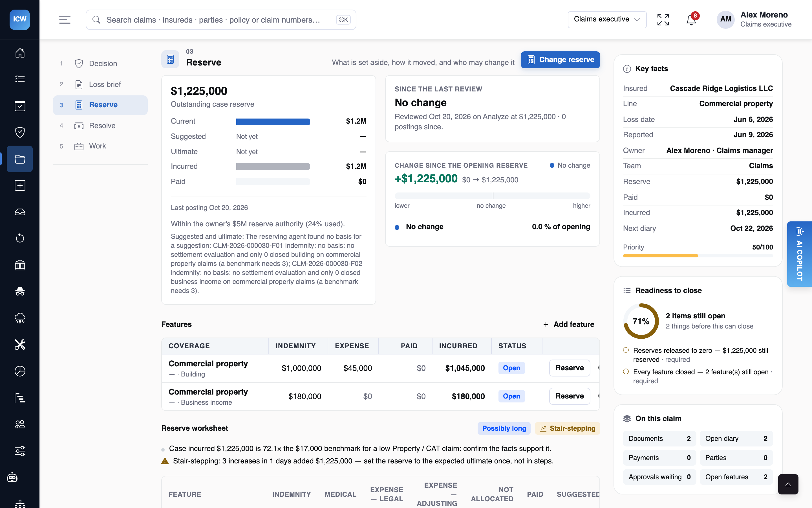812x508 pixels.
Task: Click the new claim plus icon in sidebar
Action: [x=20, y=185]
